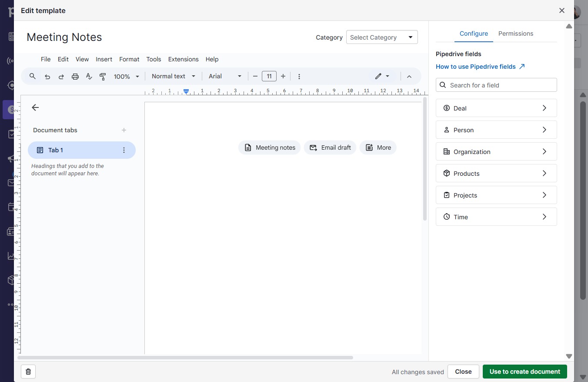Open the Extensions menu

pos(183,59)
